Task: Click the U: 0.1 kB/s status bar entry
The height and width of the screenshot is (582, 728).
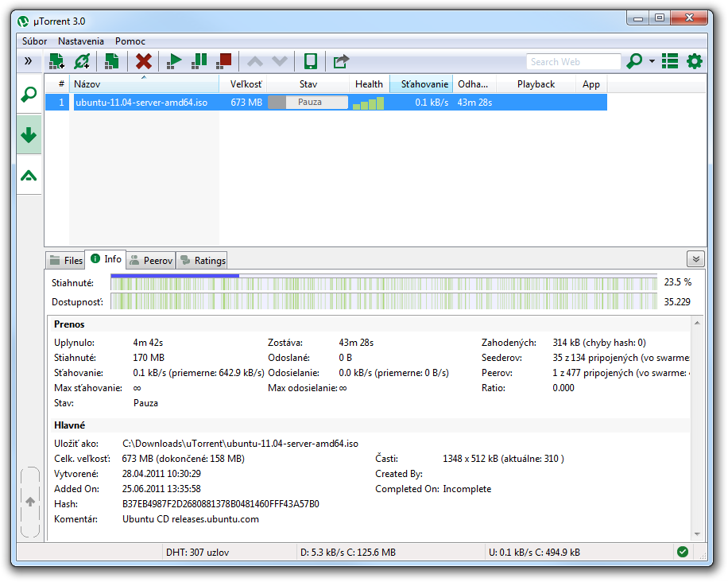Action: [534, 553]
